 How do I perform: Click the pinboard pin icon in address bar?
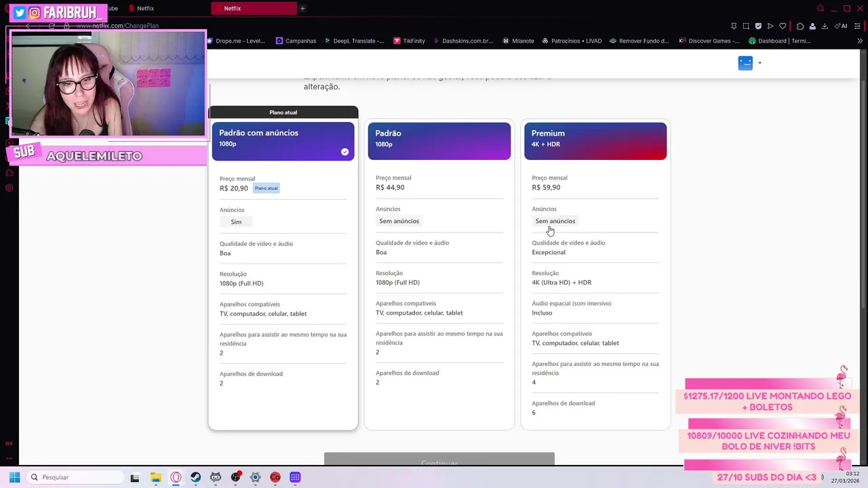(734, 26)
